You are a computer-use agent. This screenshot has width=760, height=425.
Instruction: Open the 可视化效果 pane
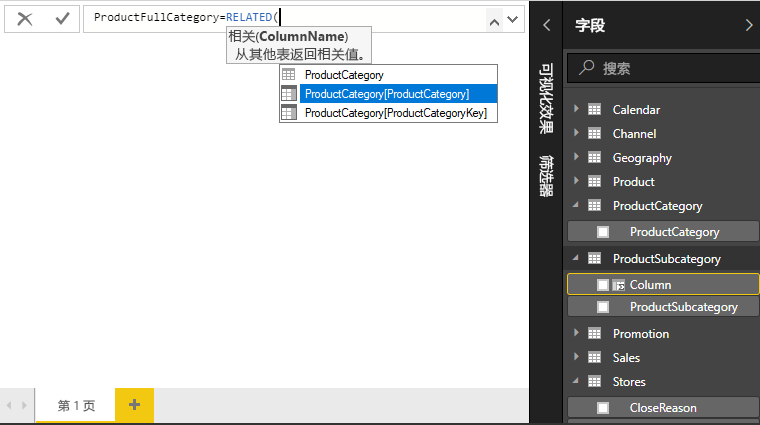click(x=546, y=98)
